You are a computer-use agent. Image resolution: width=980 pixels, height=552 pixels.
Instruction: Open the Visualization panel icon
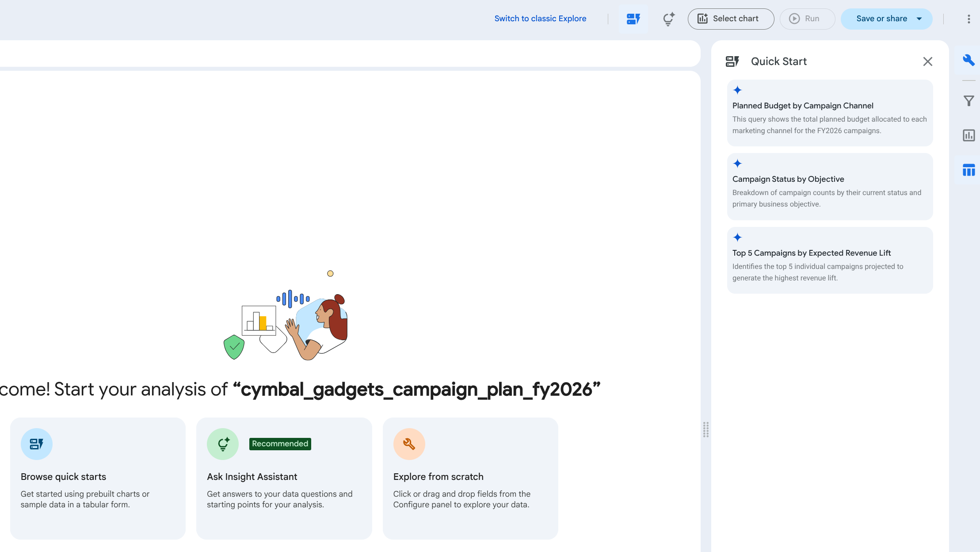969,135
